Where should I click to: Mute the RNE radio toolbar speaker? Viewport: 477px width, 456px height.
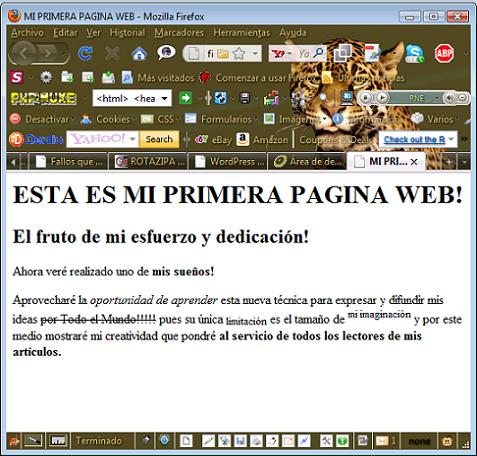(x=449, y=98)
